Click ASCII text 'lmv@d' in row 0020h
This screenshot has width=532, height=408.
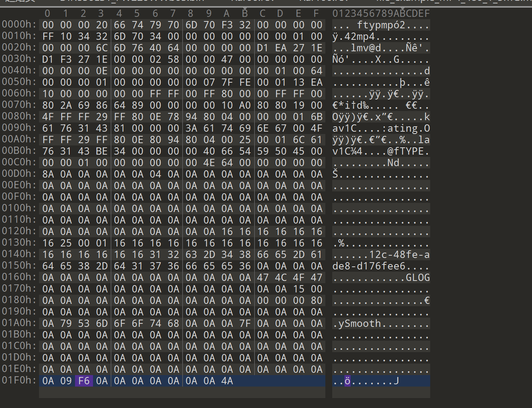point(366,48)
